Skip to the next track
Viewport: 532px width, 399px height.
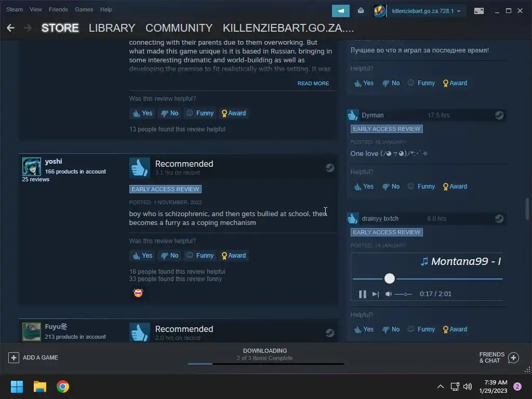coord(375,294)
